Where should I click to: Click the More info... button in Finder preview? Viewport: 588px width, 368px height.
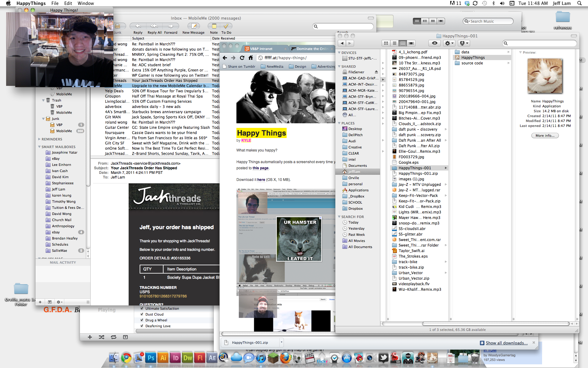545,136
